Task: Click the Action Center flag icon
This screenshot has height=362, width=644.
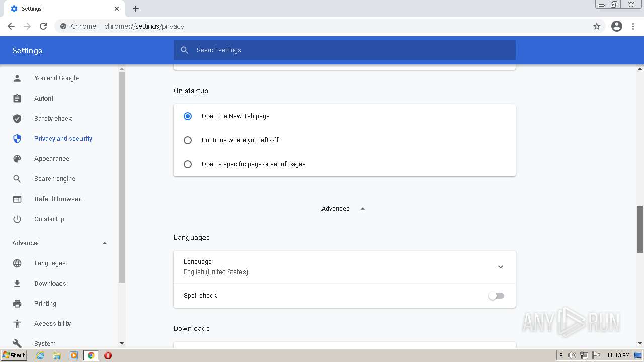Action: coord(596,355)
